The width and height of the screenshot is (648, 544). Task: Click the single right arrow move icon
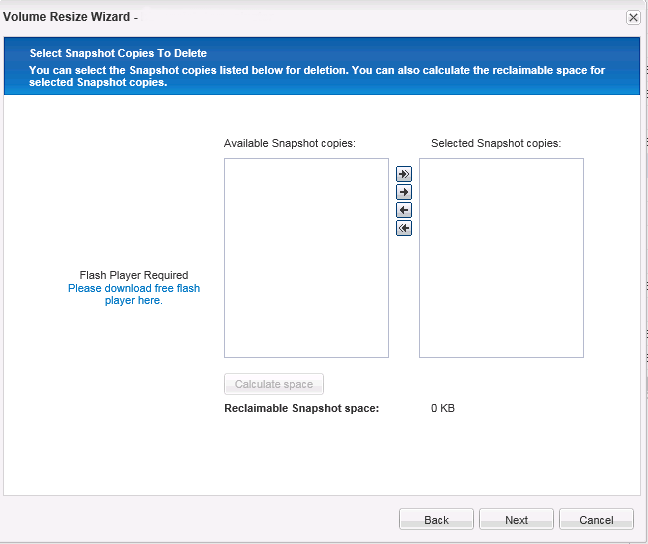click(x=404, y=192)
